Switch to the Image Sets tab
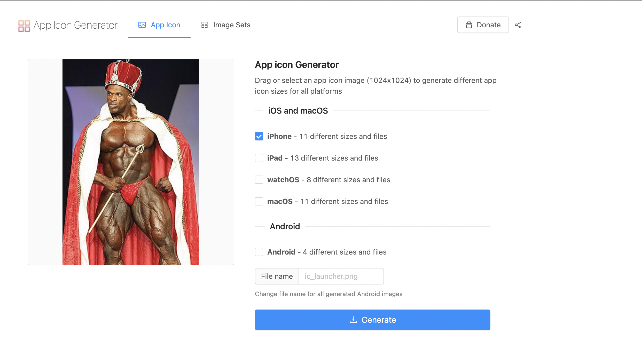642x364 pixels. [x=226, y=25]
